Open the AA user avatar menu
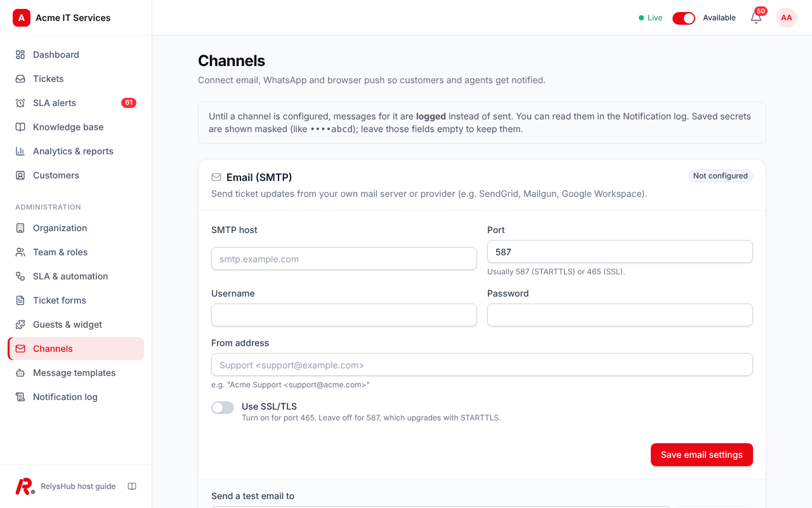 point(787,18)
